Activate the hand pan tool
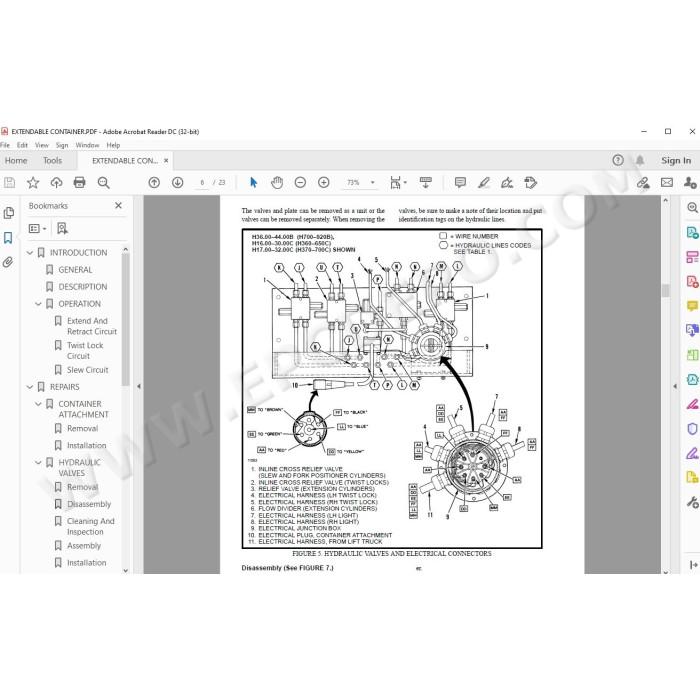This screenshot has width=700, height=700. [277, 183]
